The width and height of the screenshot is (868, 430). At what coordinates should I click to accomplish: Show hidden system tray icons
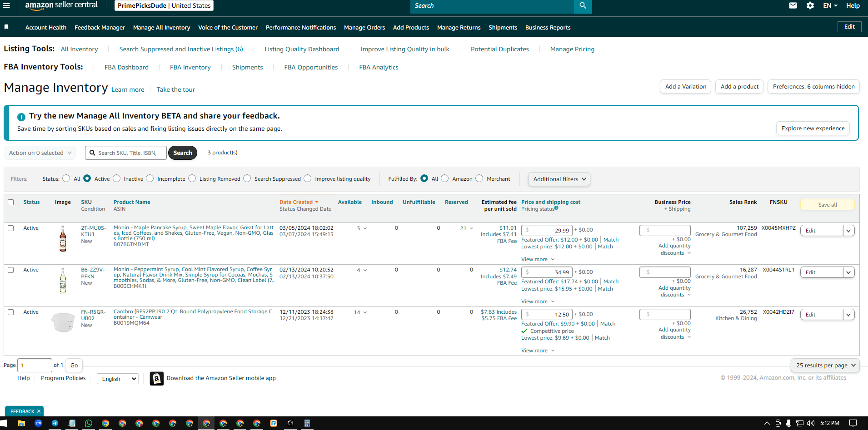coord(767,423)
